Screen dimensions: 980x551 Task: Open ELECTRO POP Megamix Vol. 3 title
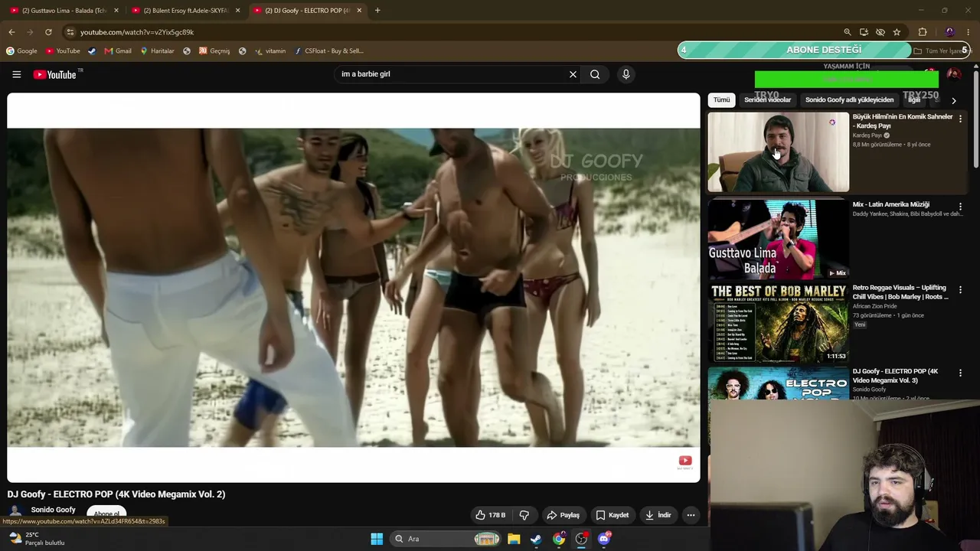pyautogui.click(x=896, y=376)
